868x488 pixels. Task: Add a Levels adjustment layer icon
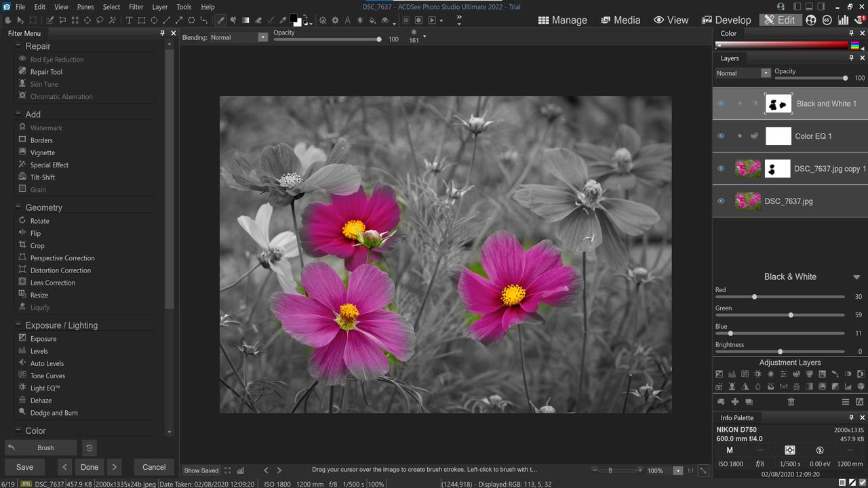(732, 374)
